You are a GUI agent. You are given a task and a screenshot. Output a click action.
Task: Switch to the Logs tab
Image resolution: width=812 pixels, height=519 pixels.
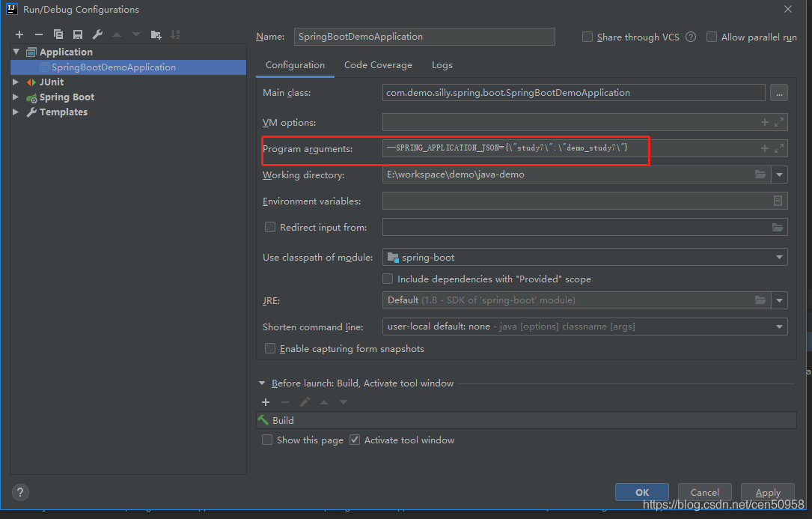point(442,65)
